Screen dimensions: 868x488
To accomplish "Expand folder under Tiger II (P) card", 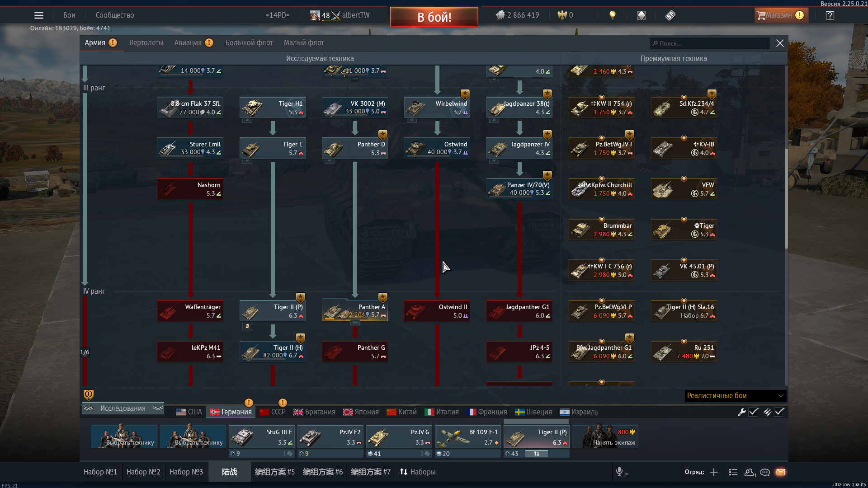I will pos(247,326).
